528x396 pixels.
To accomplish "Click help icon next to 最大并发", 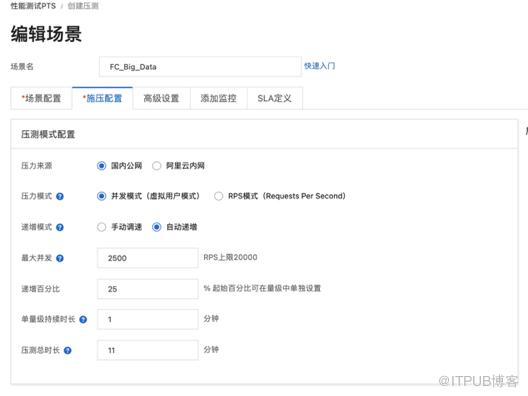I will pyautogui.click(x=60, y=258).
